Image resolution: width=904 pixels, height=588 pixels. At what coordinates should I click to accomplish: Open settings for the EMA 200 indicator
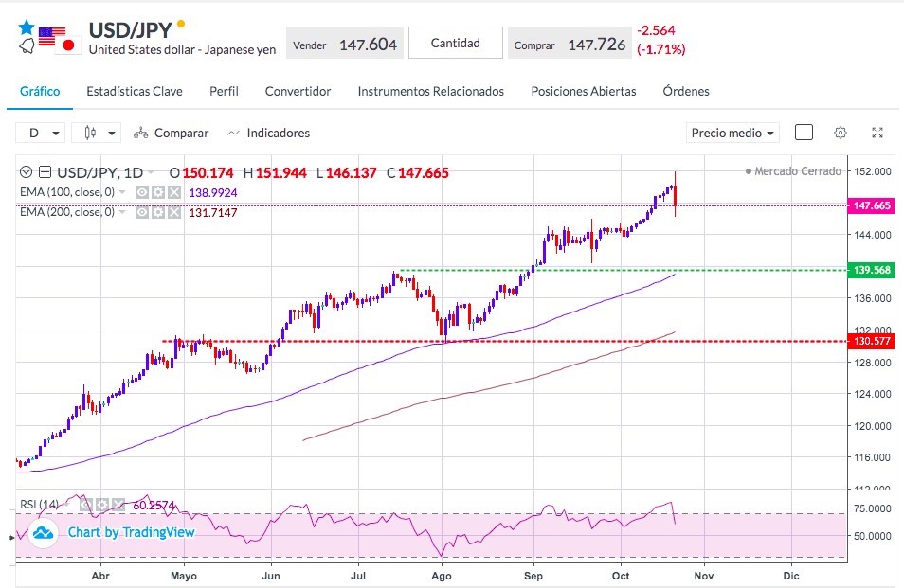(158, 212)
